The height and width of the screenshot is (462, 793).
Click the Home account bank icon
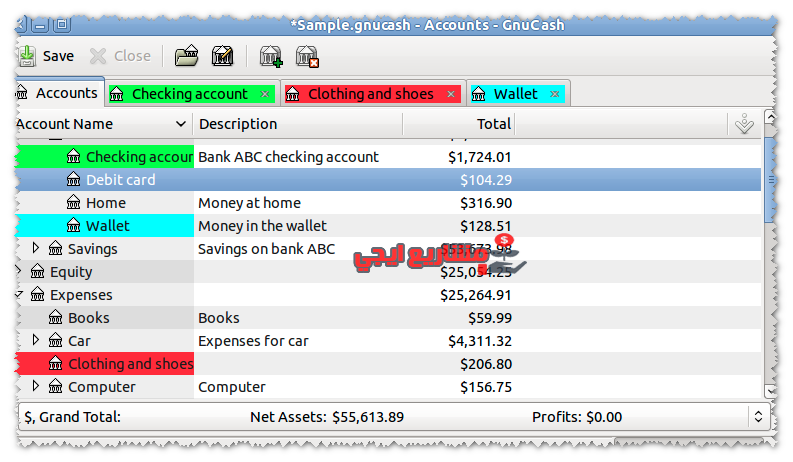tap(73, 203)
